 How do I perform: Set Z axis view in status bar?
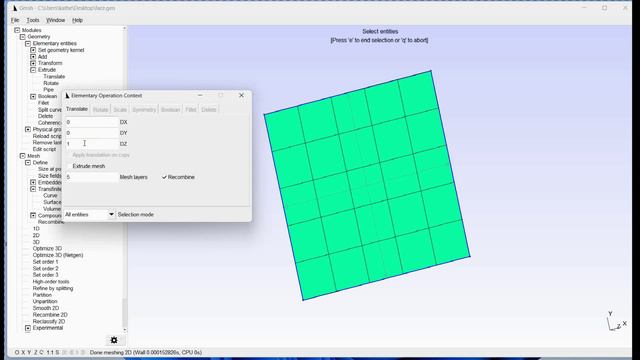(36, 352)
